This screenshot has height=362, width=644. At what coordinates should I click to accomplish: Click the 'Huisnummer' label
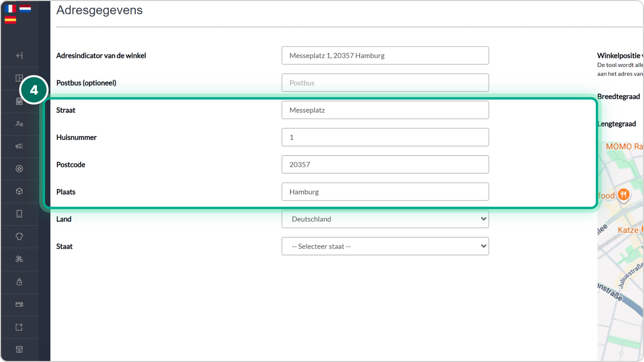(x=76, y=137)
